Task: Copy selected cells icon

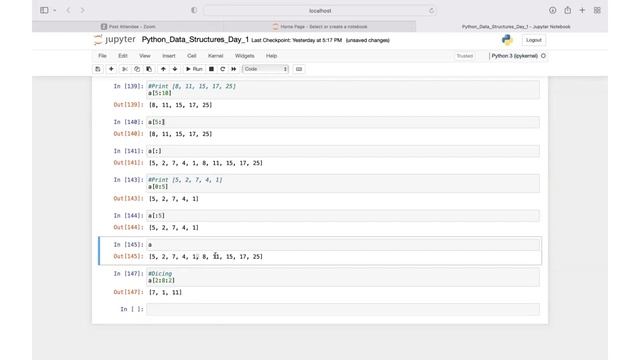Action: (137, 69)
